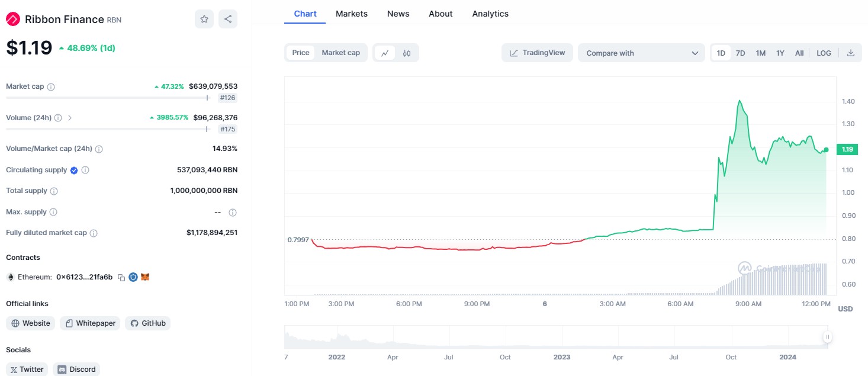Expand Volume (24h) details chevron
Viewport: 868px width, 376px height.
[70, 118]
